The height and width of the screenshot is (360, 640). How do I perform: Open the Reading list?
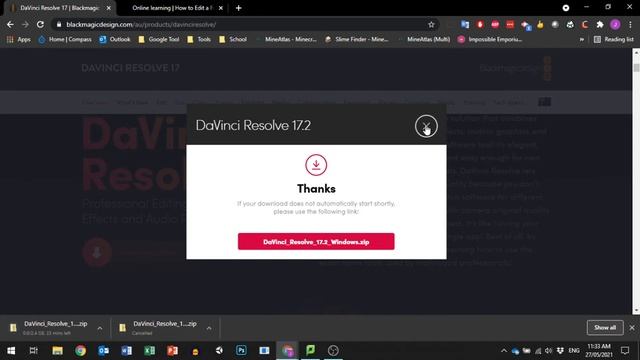(613, 39)
